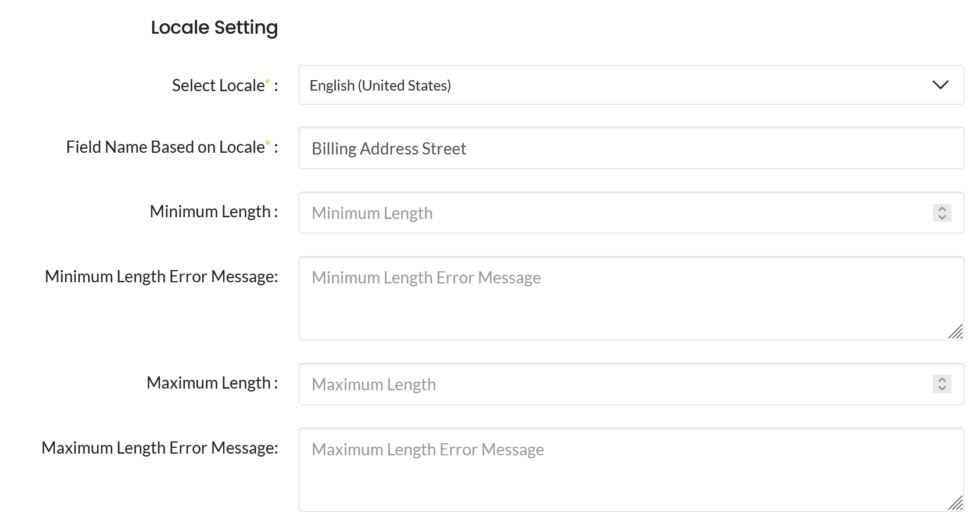
Task: Click into the Minimum Length number field
Action: 610,213
